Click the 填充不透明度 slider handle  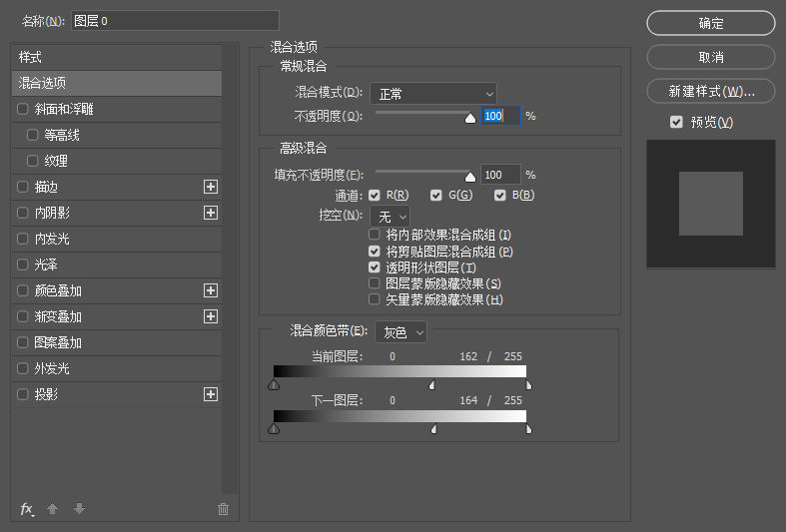pos(469,177)
